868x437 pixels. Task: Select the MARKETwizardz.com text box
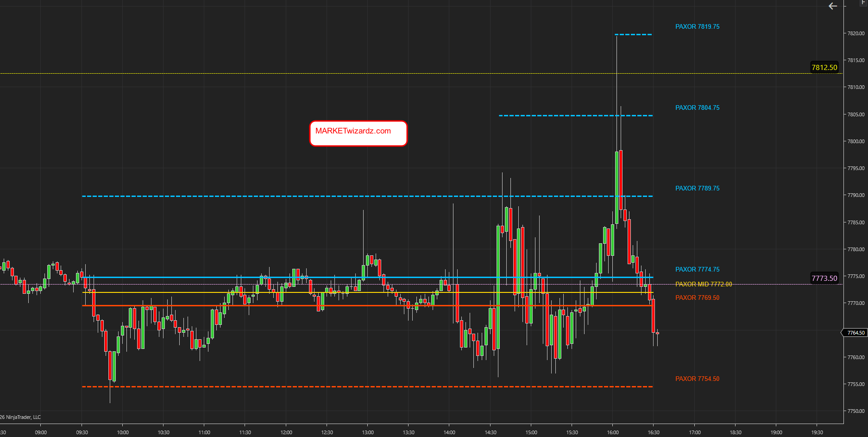coord(358,133)
